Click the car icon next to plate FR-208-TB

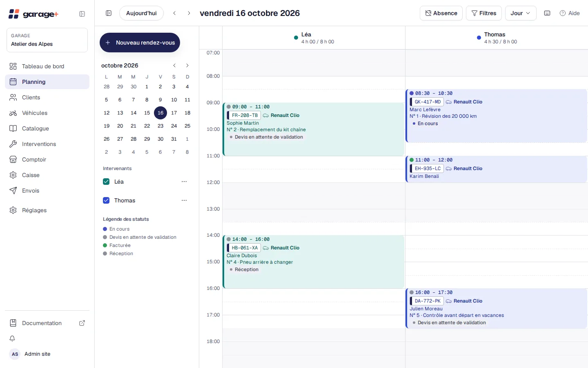pos(266,115)
